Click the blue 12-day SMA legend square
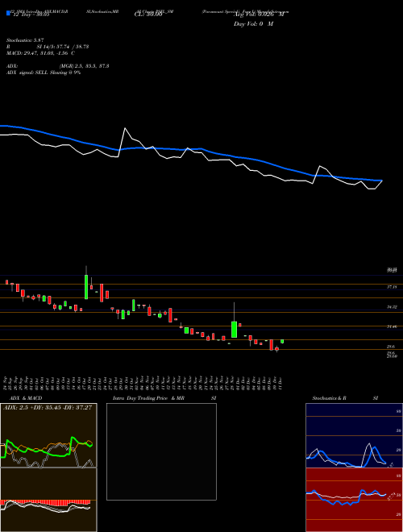 tap(9, 13)
